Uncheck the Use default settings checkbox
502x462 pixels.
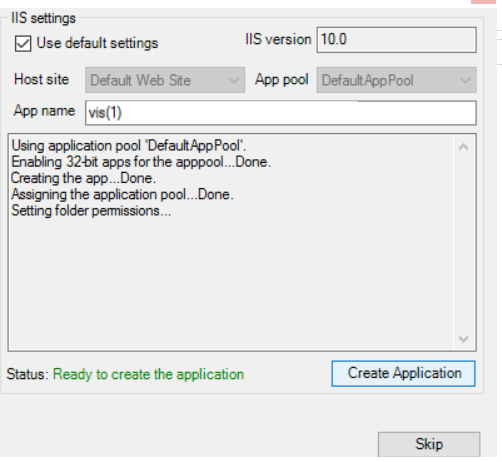point(23,44)
